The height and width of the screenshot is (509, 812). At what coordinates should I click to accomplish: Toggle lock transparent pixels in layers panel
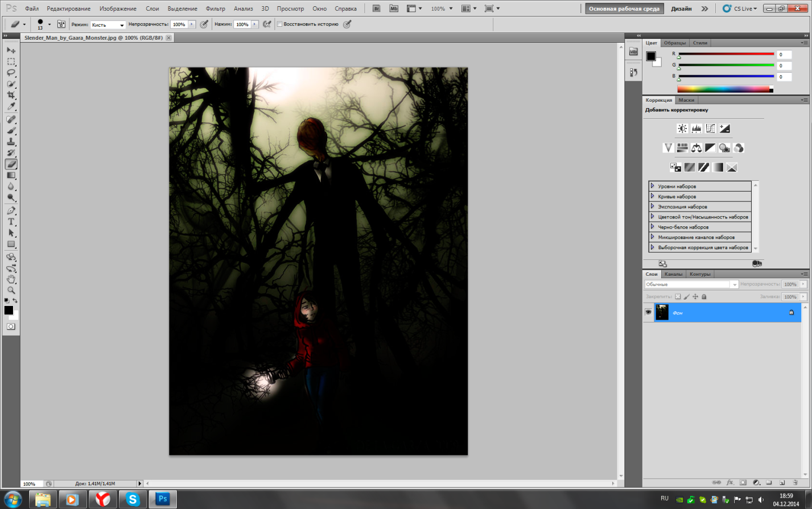pos(678,297)
